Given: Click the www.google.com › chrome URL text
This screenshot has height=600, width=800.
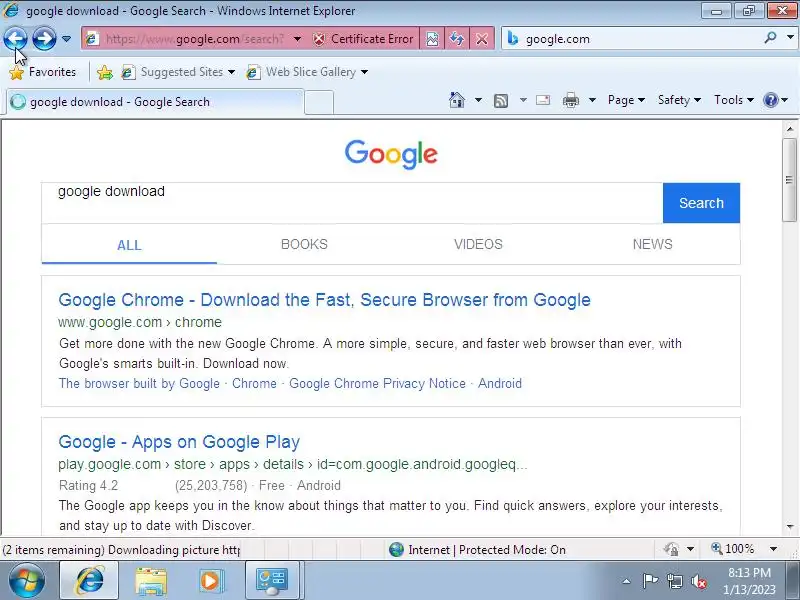Looking at the screenshot, I should click(x=140, y=322).
